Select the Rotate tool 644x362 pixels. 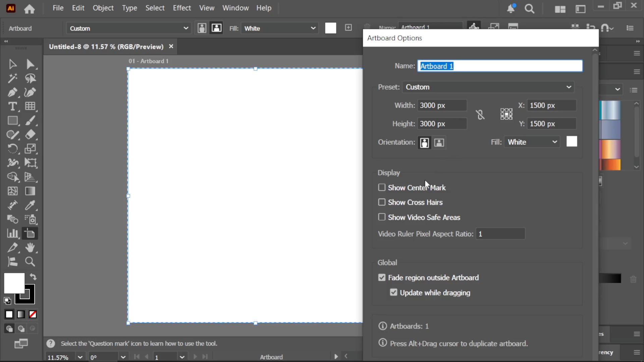tap(12, 148)
